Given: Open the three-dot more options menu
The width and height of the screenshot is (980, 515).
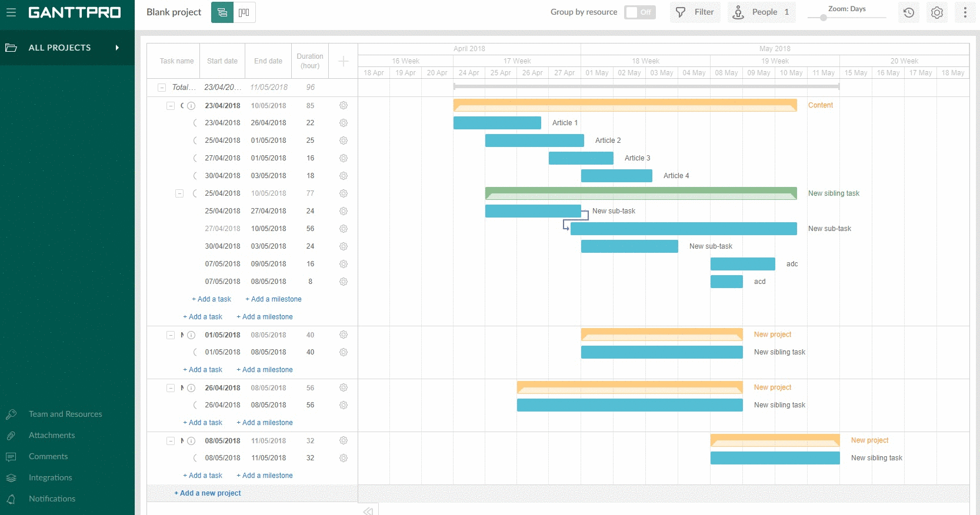Looking at the screenshot, I should click(x=965, y=12).
